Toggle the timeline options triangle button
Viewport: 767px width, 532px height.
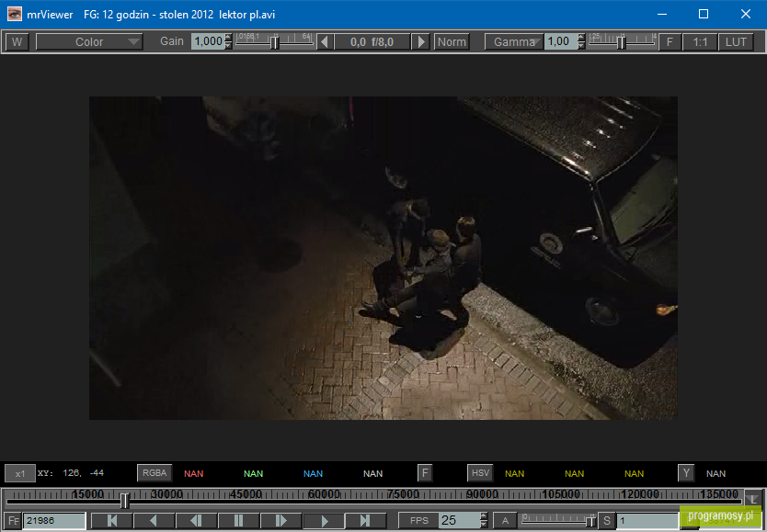(752, 499)
